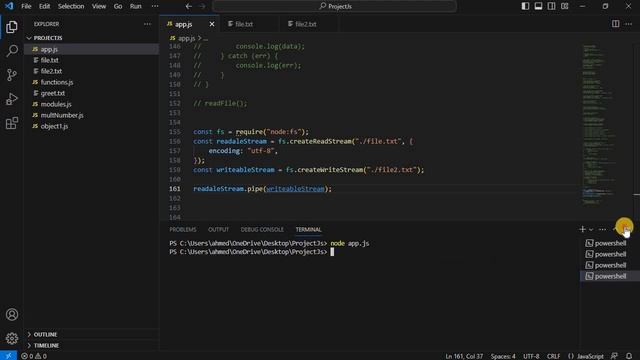Toggle the primary side bar layout icon

(525, 6)
